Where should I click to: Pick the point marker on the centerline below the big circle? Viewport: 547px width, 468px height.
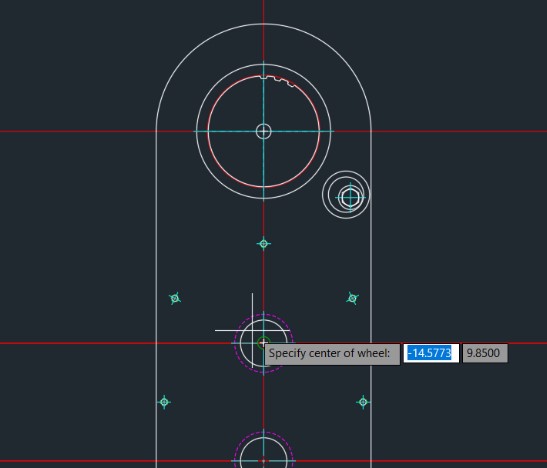[x=263, y=243]
